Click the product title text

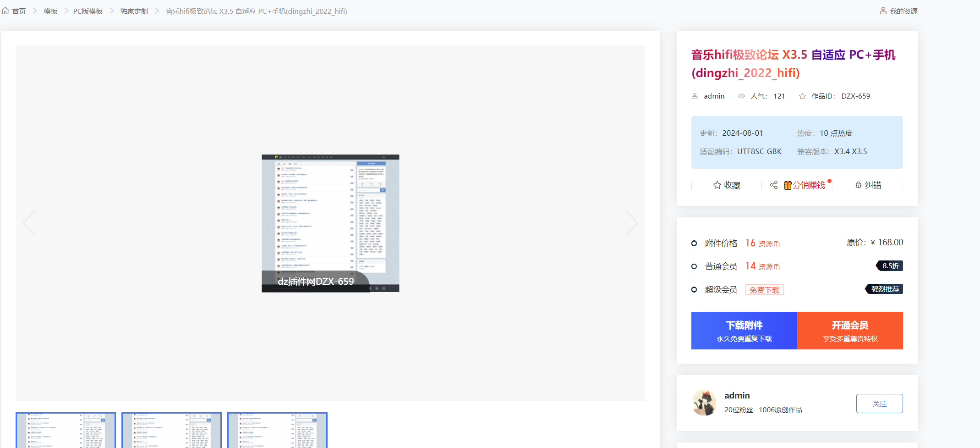(x=793, y=64)
